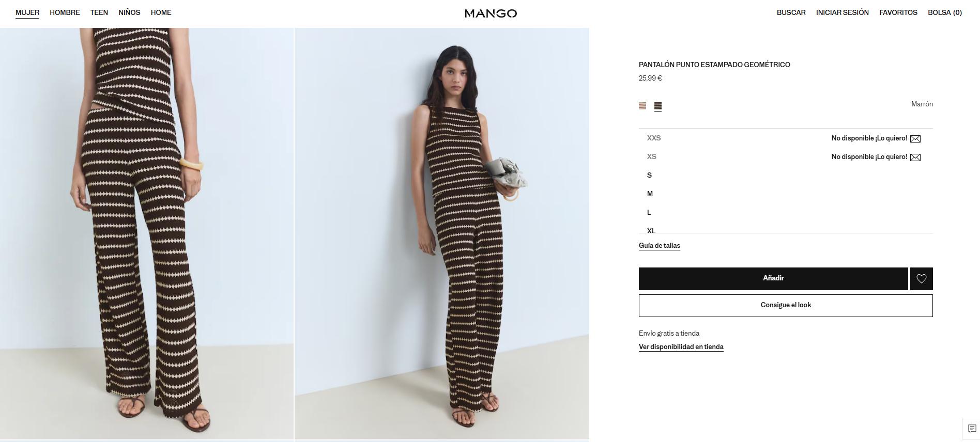The height and width of the screenshot is (442, 980).
Task: Open the Guía de tallas link
Action: click(x=659, y=246)
